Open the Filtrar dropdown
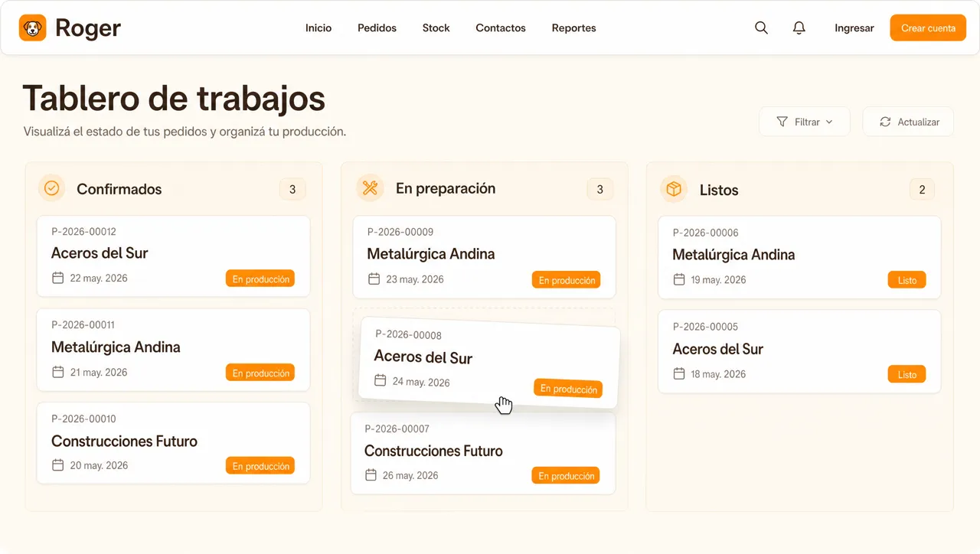This screenshot has height=554, width=980. click(x=805, y=122)
